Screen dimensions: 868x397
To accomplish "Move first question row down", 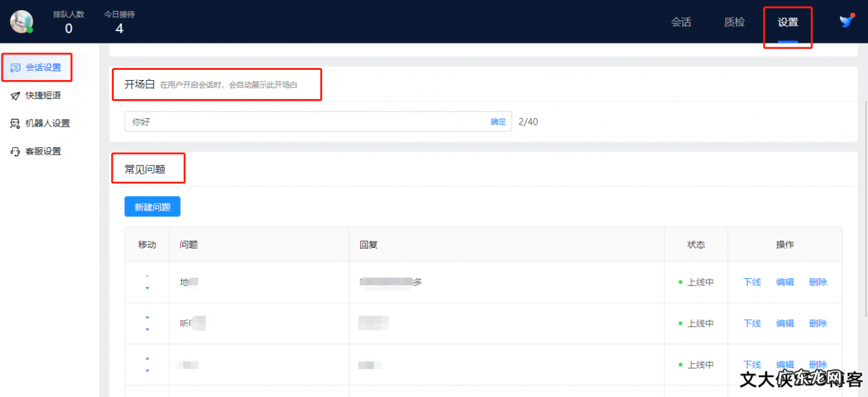I will tap(147, 288).
